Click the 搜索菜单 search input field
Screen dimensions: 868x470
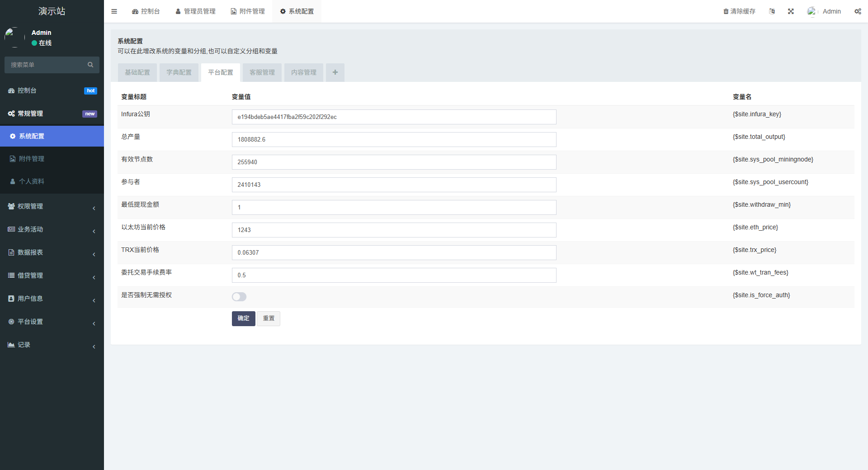45,65
